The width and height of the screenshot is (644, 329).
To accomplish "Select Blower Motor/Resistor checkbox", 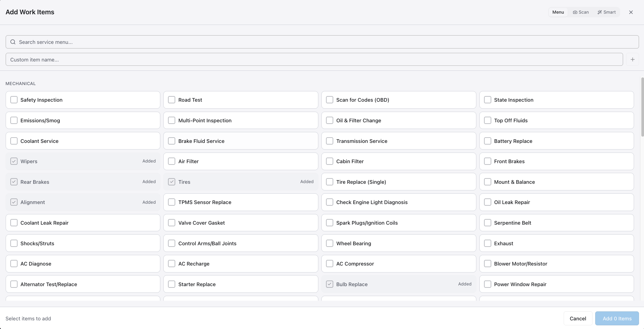I will point(487,264).
